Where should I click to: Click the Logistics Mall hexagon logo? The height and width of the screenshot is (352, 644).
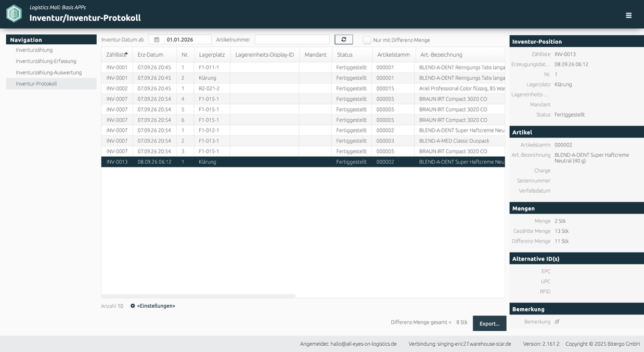coord(14,14)
